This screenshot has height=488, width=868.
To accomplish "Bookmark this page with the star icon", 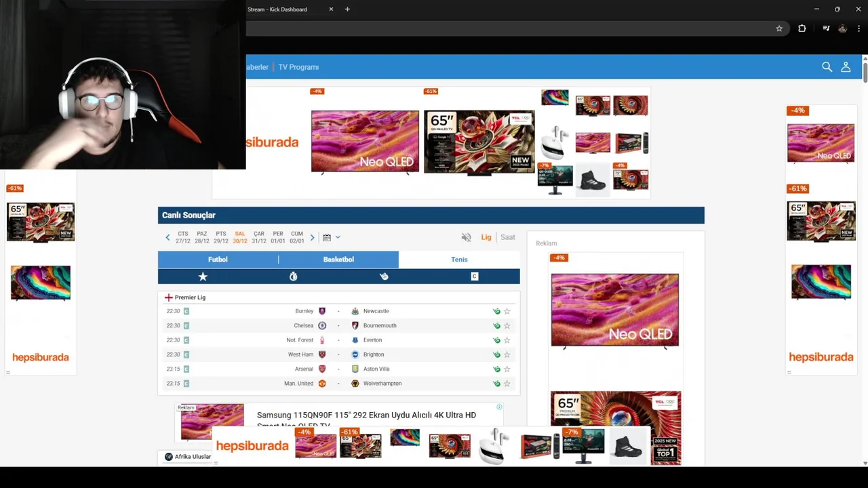I will point(779,28).
